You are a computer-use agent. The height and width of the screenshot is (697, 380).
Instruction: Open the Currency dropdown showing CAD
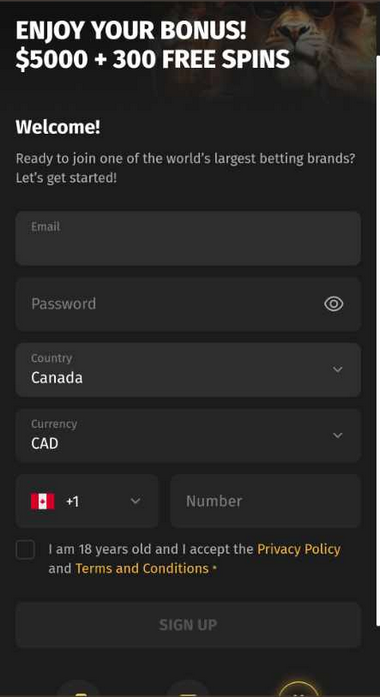188,436
